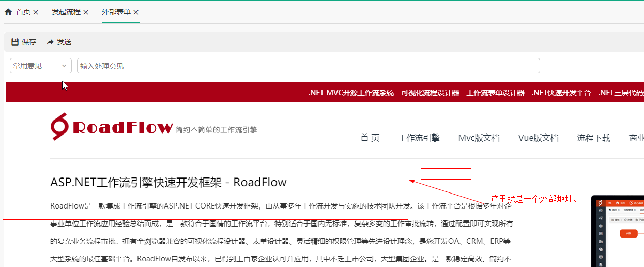Open the Vue版文档 nav link

[539, 138]
